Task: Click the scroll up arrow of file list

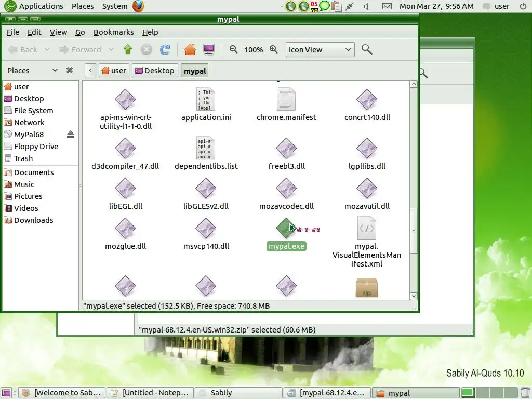Action: [414, 84]
